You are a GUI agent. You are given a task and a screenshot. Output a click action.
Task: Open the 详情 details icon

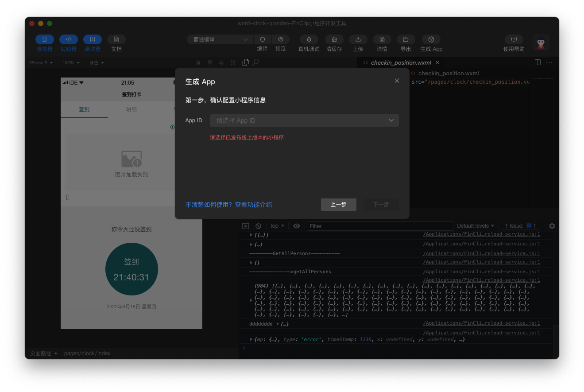pyautogui.click(x=382, y=39)
